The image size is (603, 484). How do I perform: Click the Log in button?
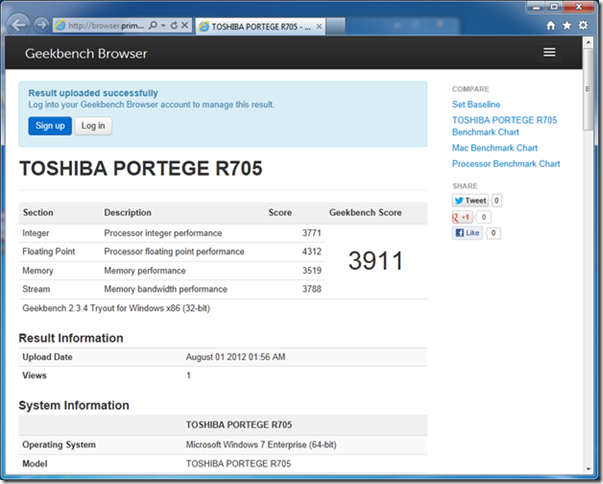[x=93, y=126]
